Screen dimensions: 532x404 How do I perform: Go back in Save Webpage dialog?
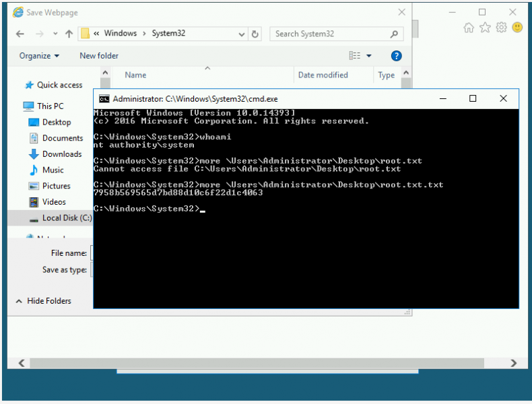point(20,34)
